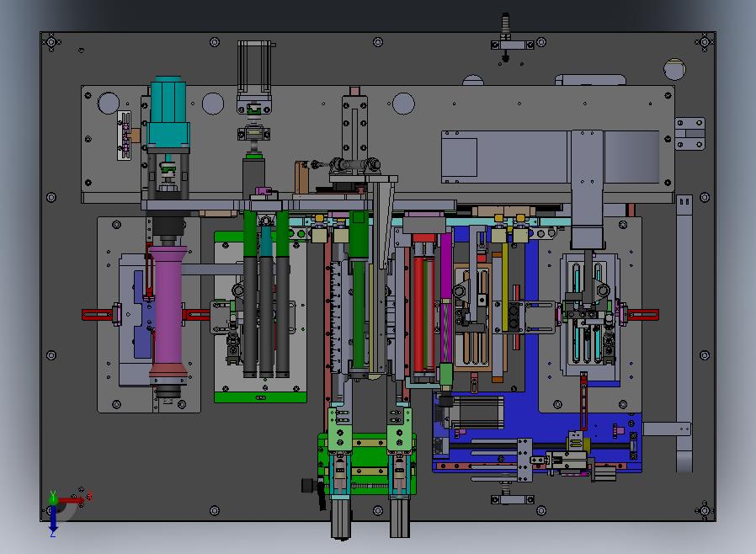Screen dimensions: 756x554
Task: Select the tan bracket near the spring rod
Action: pyautogui.click(x=301, y=178)
